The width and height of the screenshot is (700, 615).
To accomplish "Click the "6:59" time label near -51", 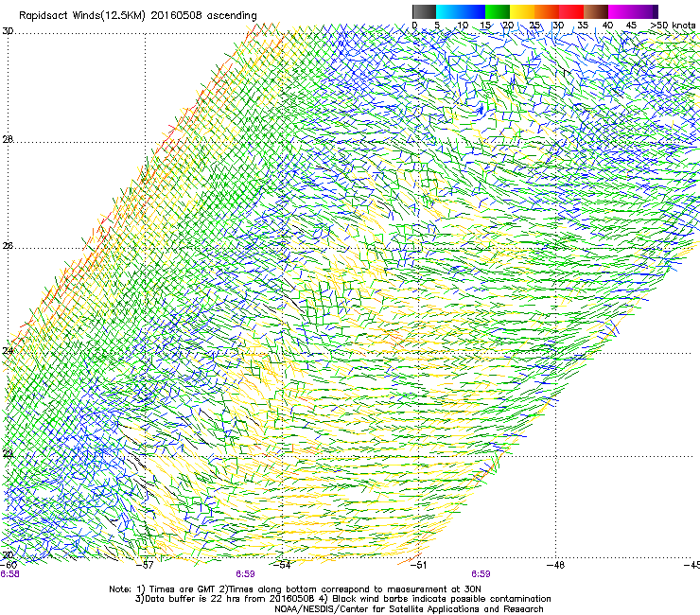I will click(481, 574).
